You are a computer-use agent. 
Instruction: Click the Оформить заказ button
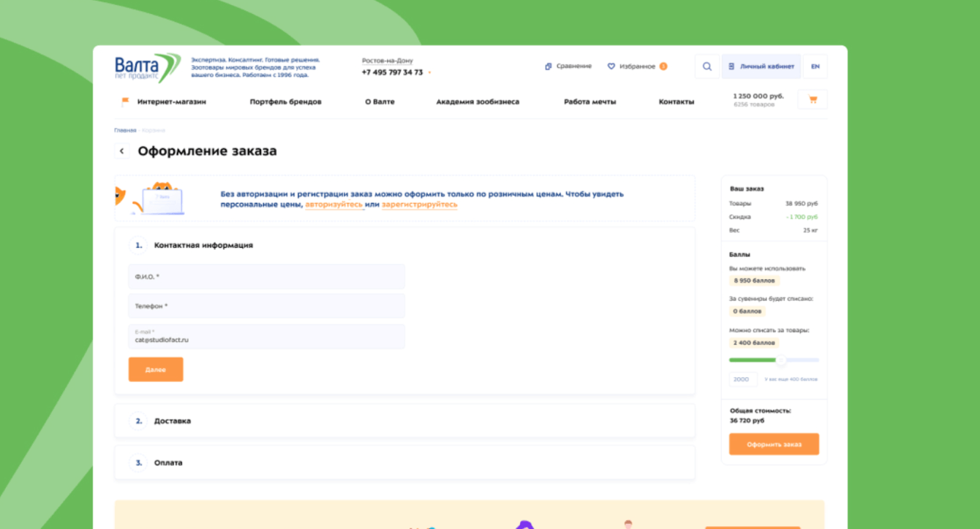[x=774, y=444]
